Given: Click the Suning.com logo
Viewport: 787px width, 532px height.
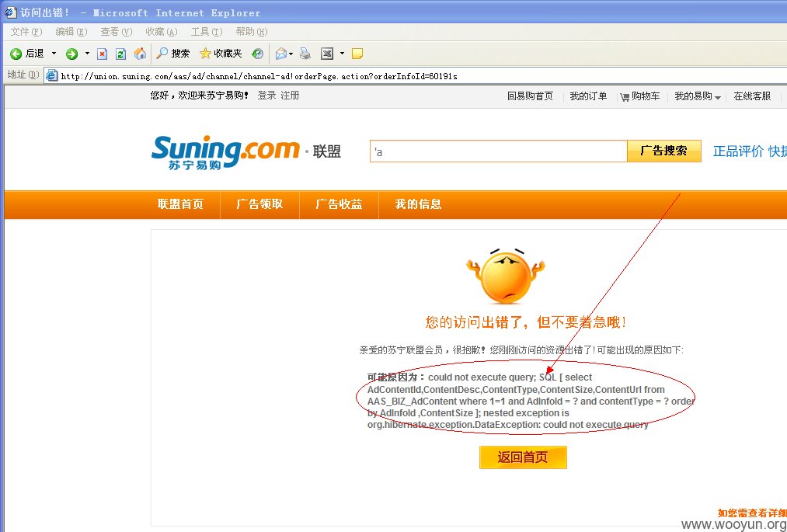Looking at the screenshot, I should [x=225, y=152].
